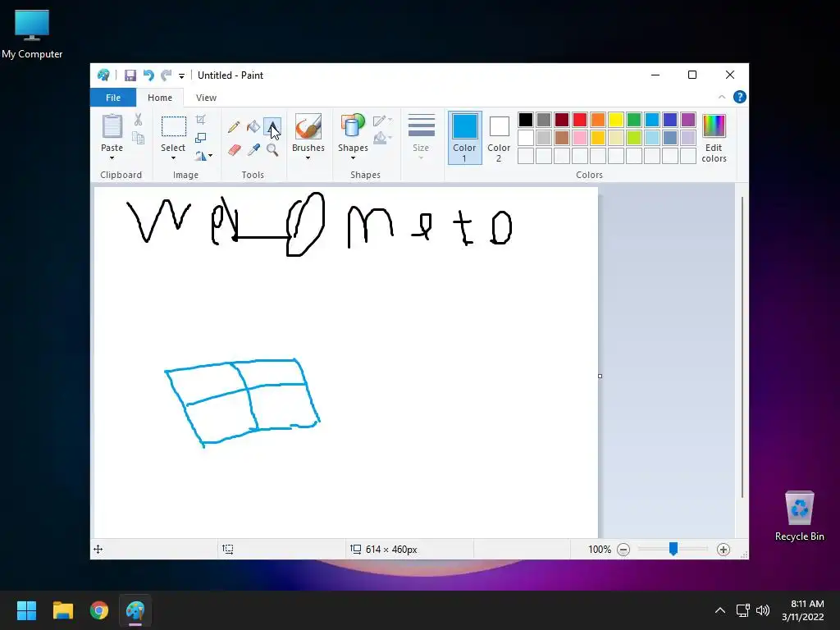Click the zoom slider handle
The height and width of the screenshot is (630, 840).
click(x=673, y=549)
